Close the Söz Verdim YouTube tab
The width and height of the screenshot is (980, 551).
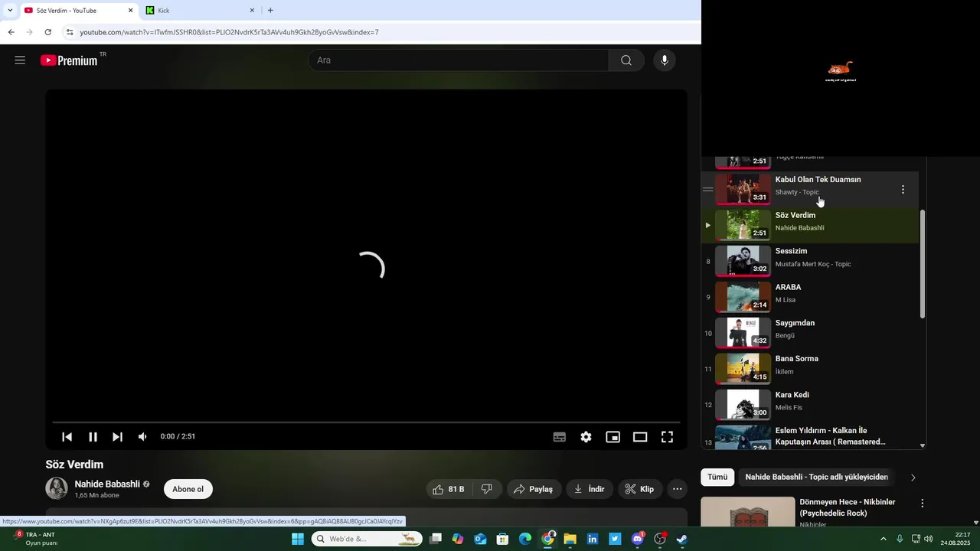[130, 11]
